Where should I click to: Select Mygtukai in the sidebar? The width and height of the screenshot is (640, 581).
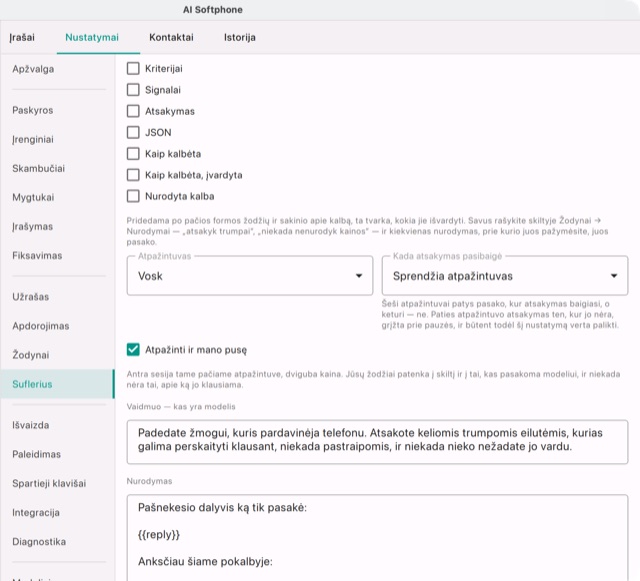pyautogui.click(x=57, y=197)
